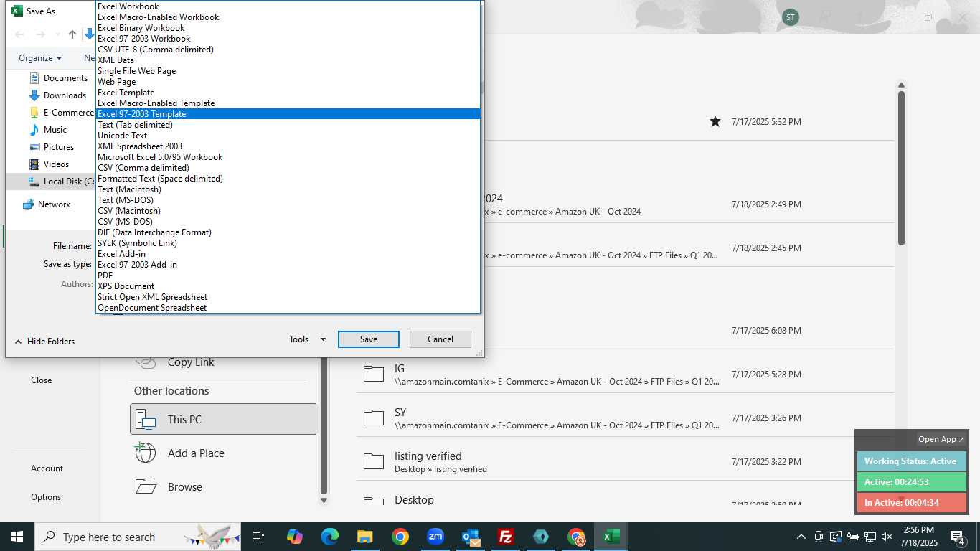Pick OpenDocument Spreadsheet format
Screen dimensions: 980x551
click(x=288, y=308)
